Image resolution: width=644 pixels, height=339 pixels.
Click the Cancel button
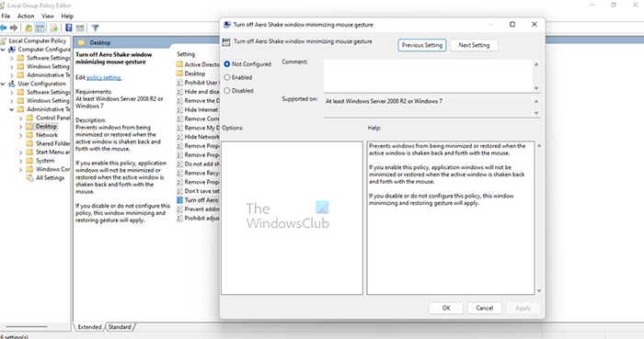484,308
